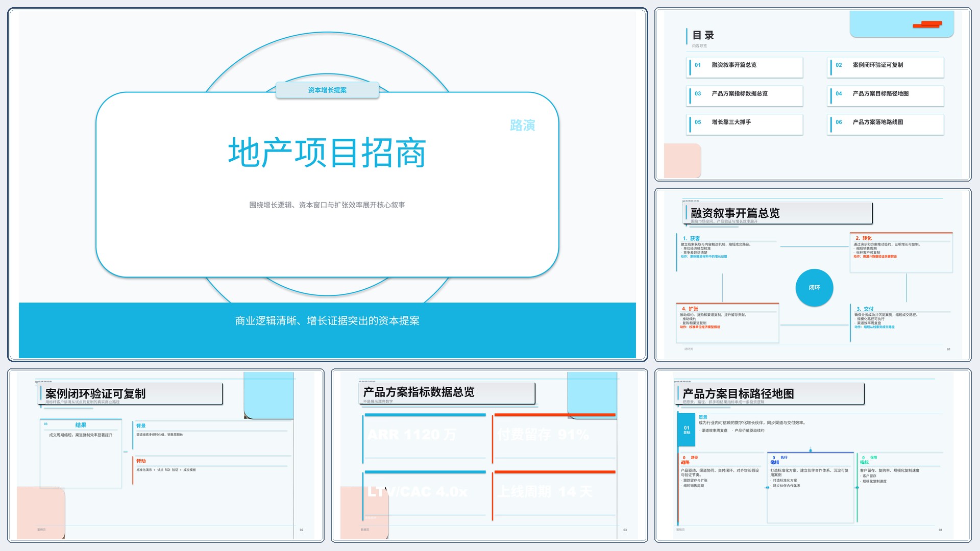Open contents entry 02 案例闭环验证可复制
The width and height of the screenshot is (980, 551).
886,67
